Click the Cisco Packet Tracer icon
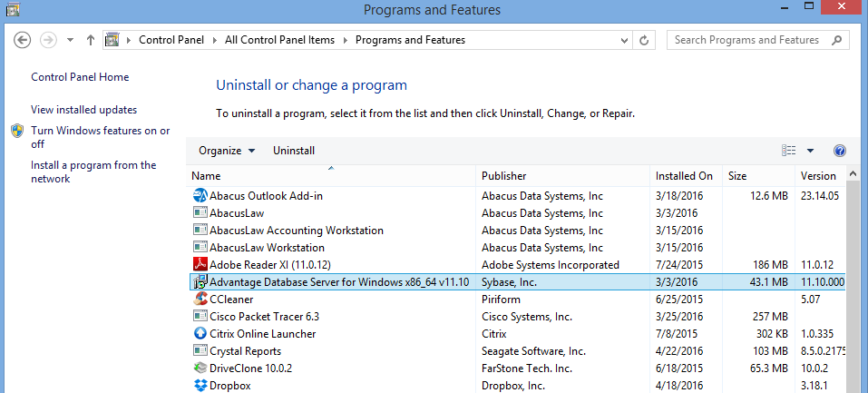Image resolution: width=868 pixels, height=393 pixels. (200, 317)
